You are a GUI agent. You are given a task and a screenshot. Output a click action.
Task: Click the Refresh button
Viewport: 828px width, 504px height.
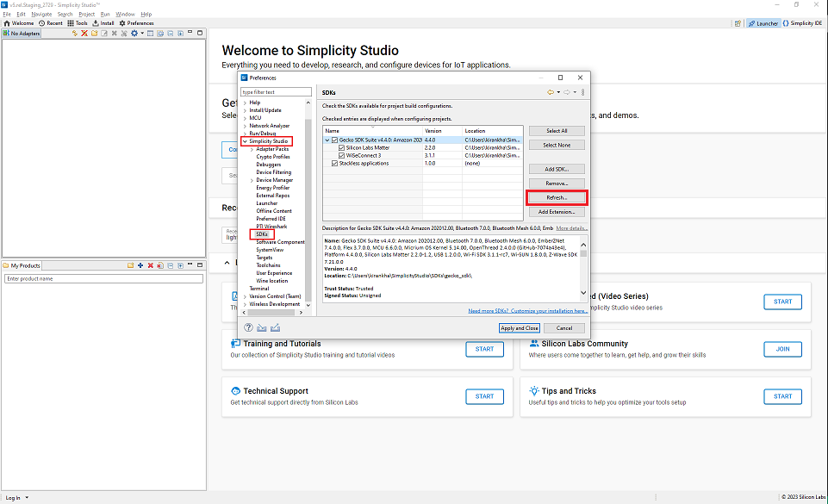pos(557,197)
